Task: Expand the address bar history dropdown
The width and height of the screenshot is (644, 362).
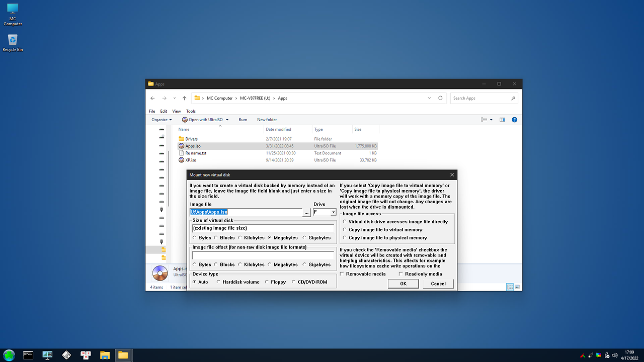Action: coord(429,98)
